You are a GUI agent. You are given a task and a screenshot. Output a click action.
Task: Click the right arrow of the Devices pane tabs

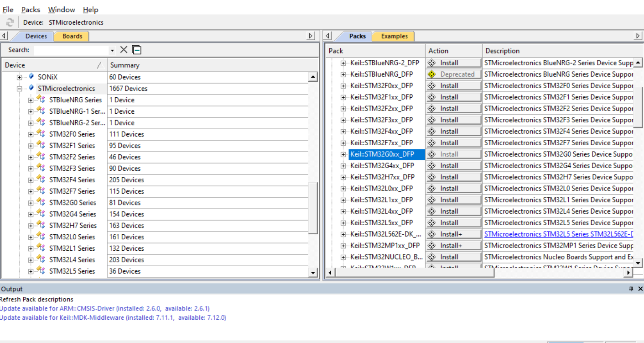click(311, 36)
